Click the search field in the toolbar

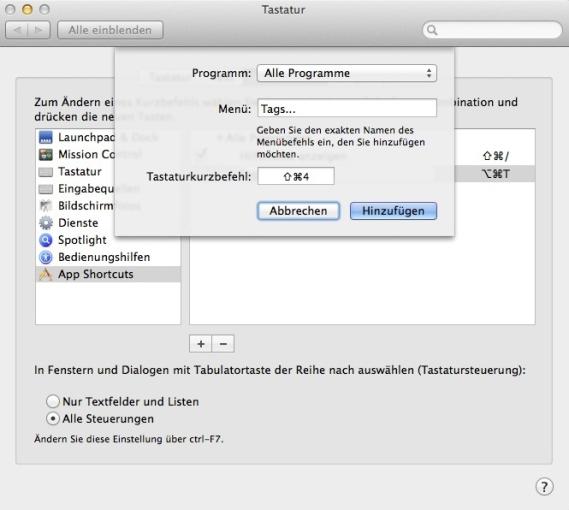pos(492,30)
